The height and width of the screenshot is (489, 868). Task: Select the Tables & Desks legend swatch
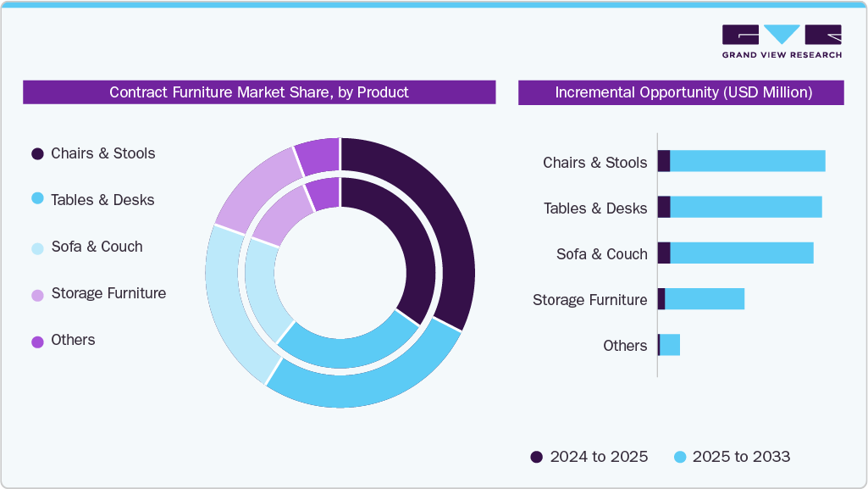(x=36, y=200)
